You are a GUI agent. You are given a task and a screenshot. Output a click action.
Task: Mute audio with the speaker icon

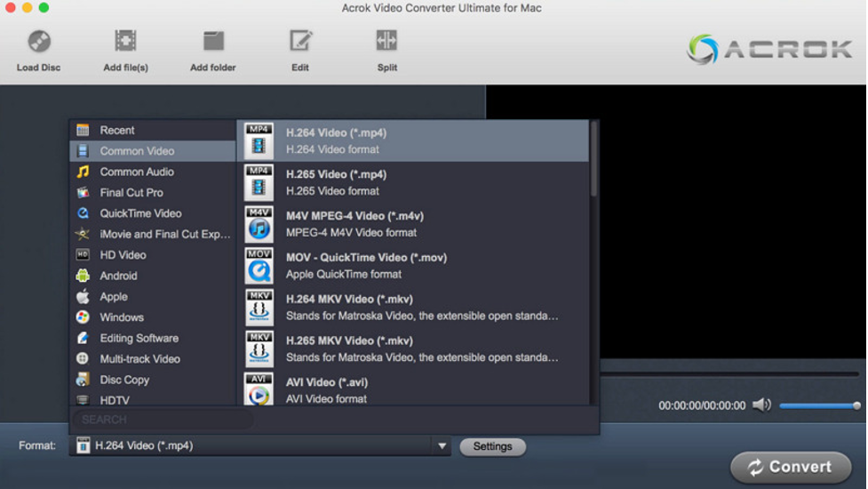tap(761, 405)
